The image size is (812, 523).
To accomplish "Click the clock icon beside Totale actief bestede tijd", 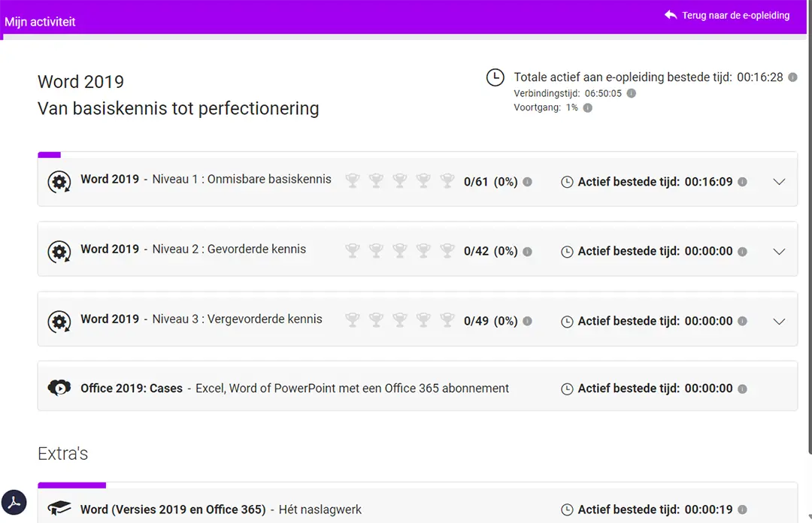I will coord(495,77).
